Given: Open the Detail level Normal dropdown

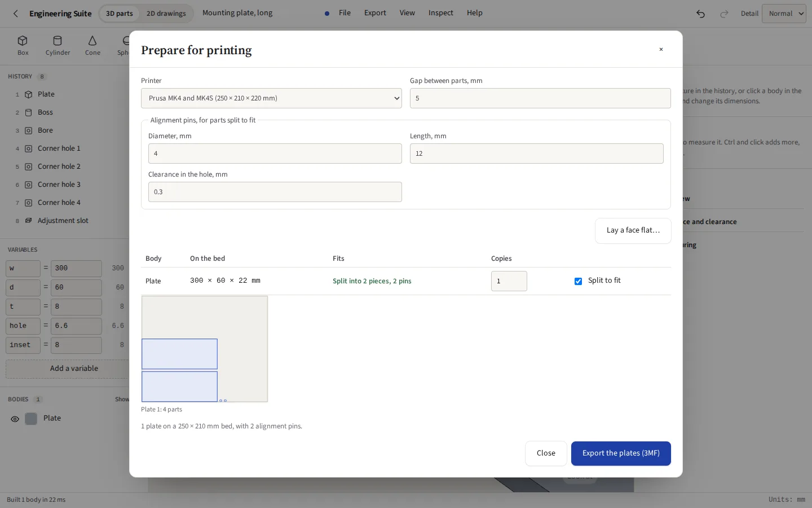Looking at the screenshot, I should click(784, 14).
